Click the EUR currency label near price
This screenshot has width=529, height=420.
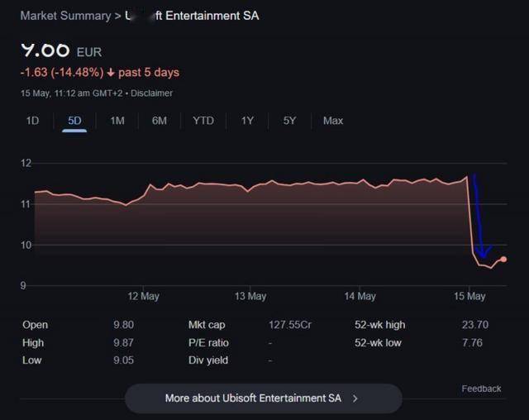pos(89,51)
